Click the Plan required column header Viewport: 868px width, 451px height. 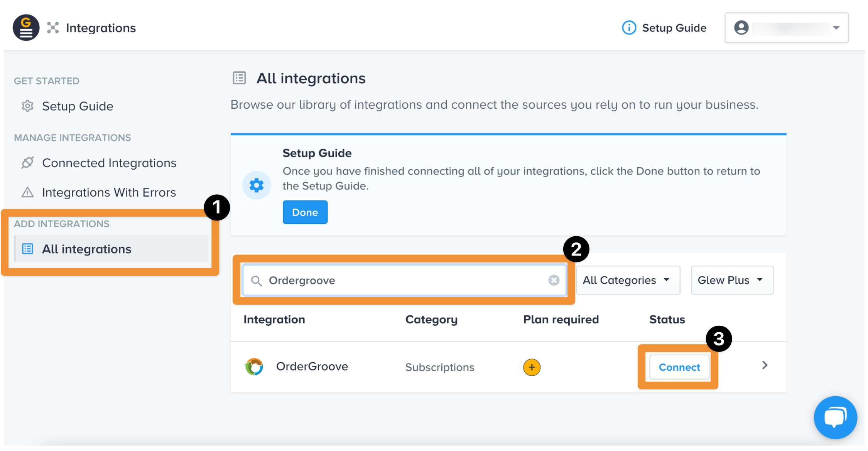point(561,320)
